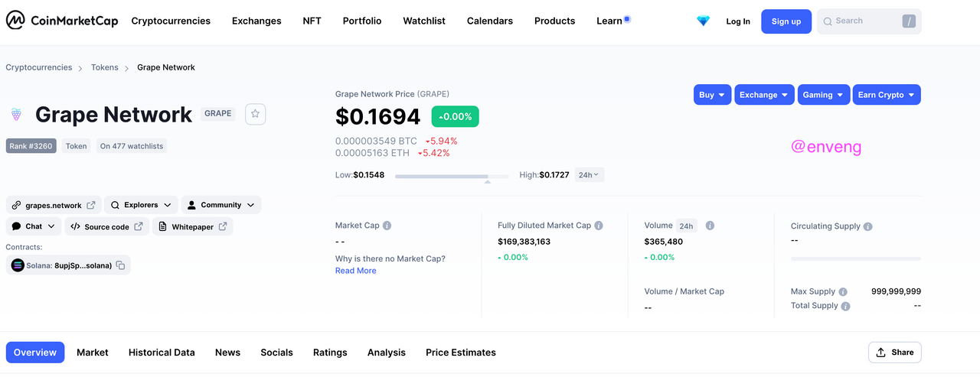Switch to the News tab
Viewport: 980px width, 377px height.
227,353
